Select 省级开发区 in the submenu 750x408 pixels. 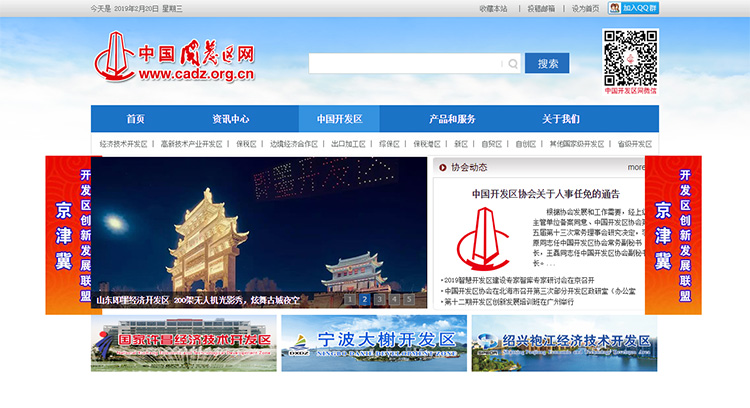pos(635,144)
